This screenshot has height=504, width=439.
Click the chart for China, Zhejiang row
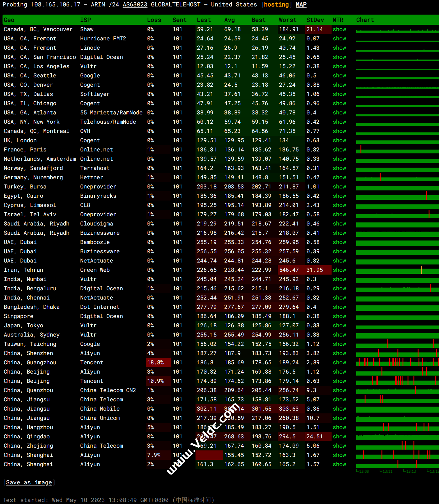coord(397,446)
